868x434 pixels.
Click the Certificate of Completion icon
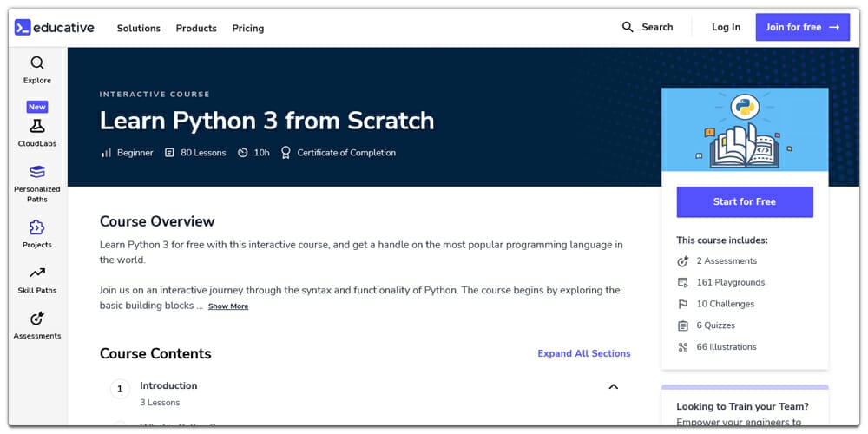[286, 153]
